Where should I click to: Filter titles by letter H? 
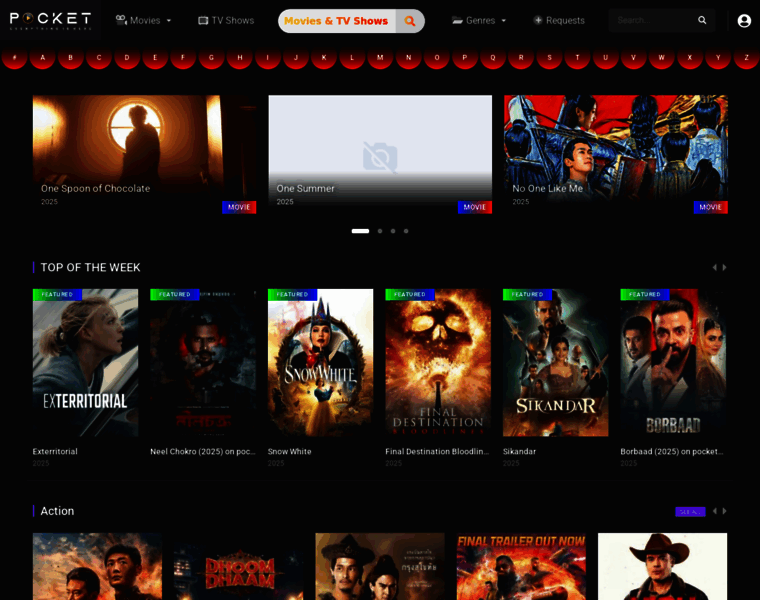point(239,57)
